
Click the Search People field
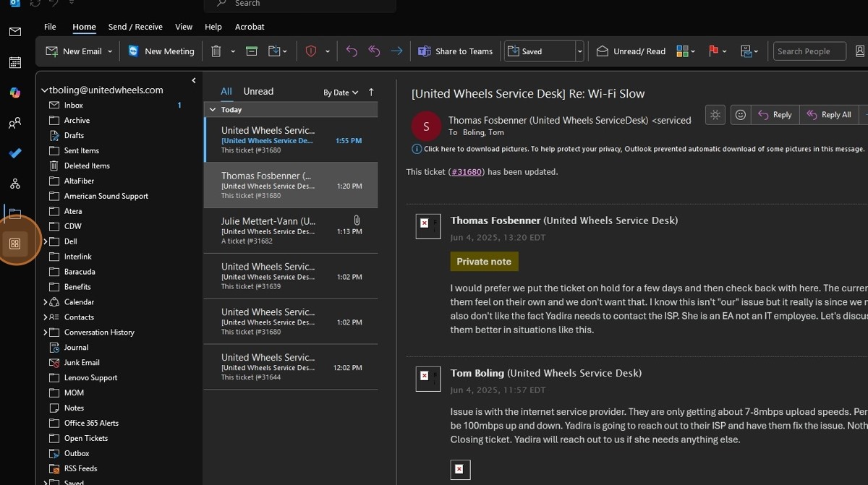click(x=809, y=51)
